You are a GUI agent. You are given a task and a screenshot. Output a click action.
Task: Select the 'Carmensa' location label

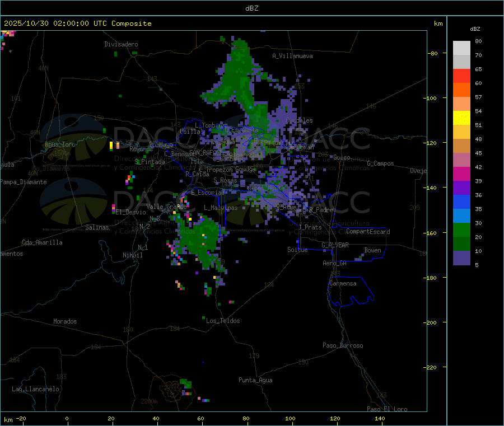tap(343, 283)
